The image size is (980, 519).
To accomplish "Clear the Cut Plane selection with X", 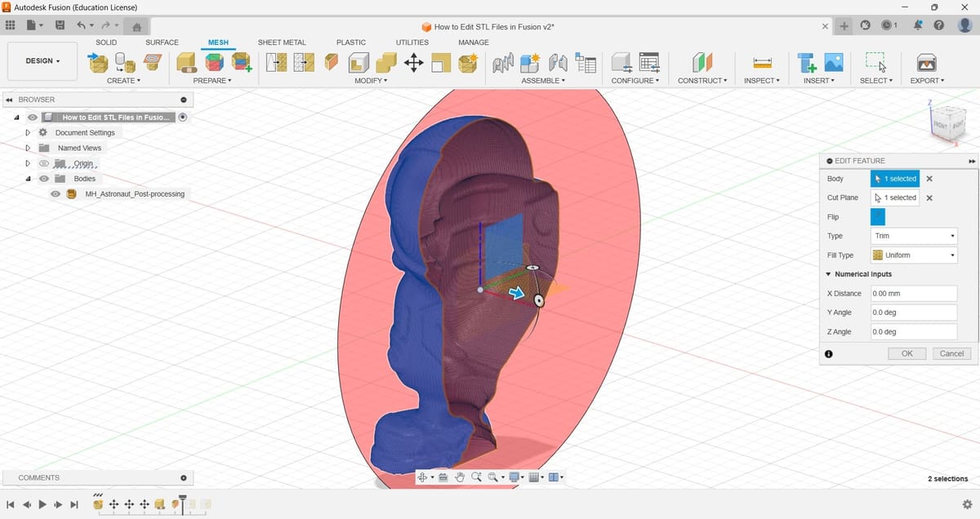I will [x=929, y=197].
